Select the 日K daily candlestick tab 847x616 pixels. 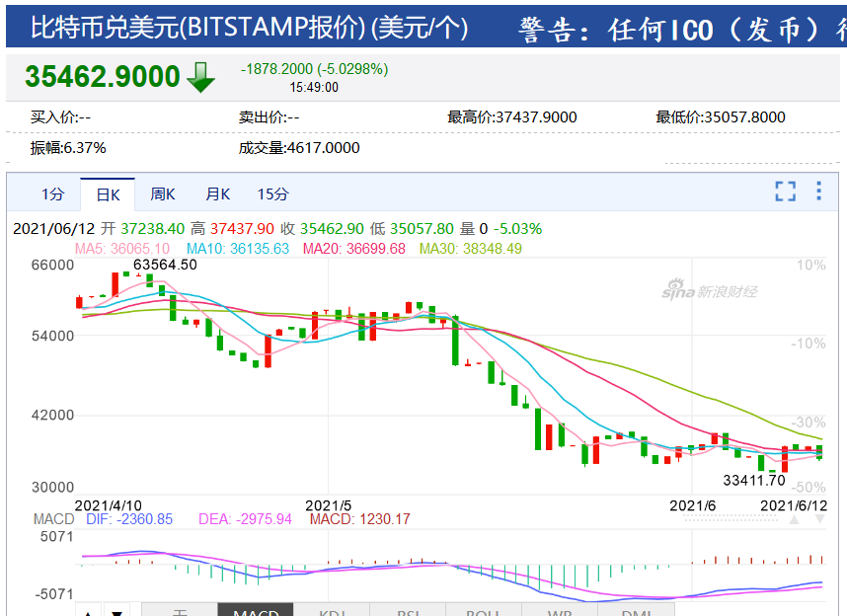point(108,194)
